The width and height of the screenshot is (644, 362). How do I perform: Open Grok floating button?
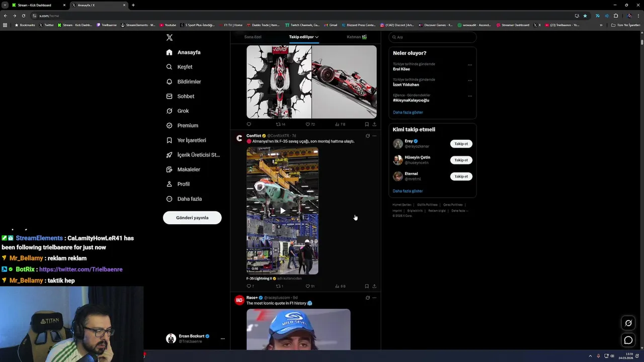(x=628, y=323)
